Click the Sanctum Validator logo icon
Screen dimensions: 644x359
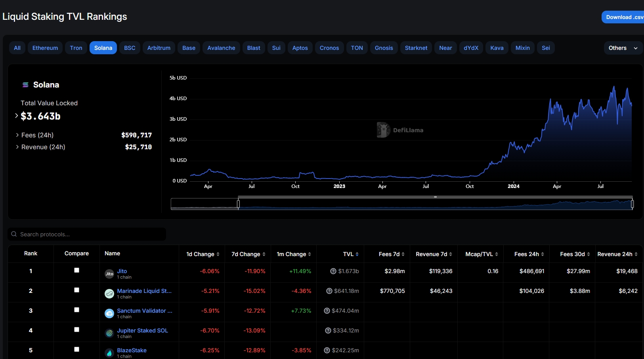(109, 313)
